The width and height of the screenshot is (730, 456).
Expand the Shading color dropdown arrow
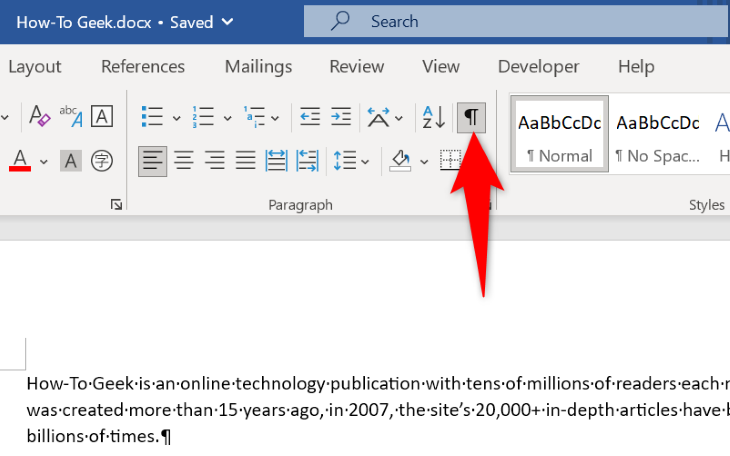click(424, 160)
